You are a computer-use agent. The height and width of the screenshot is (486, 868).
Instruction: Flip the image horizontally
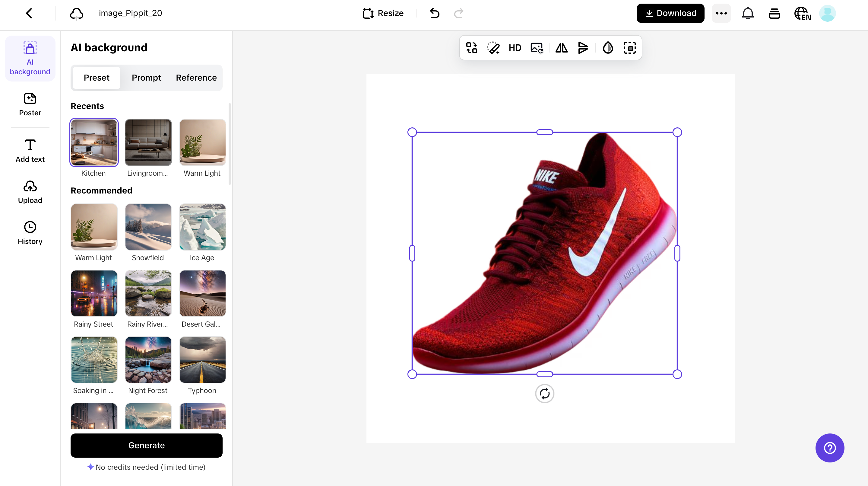pyautogui.click(x=561, y=48)
